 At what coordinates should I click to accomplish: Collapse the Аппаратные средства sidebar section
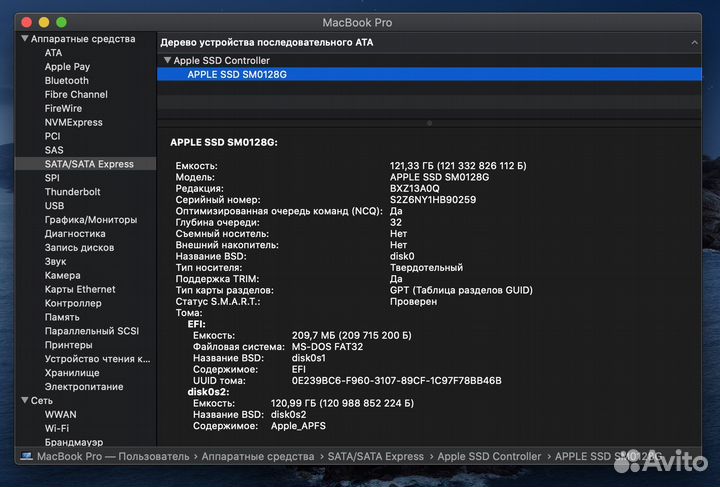24,39
